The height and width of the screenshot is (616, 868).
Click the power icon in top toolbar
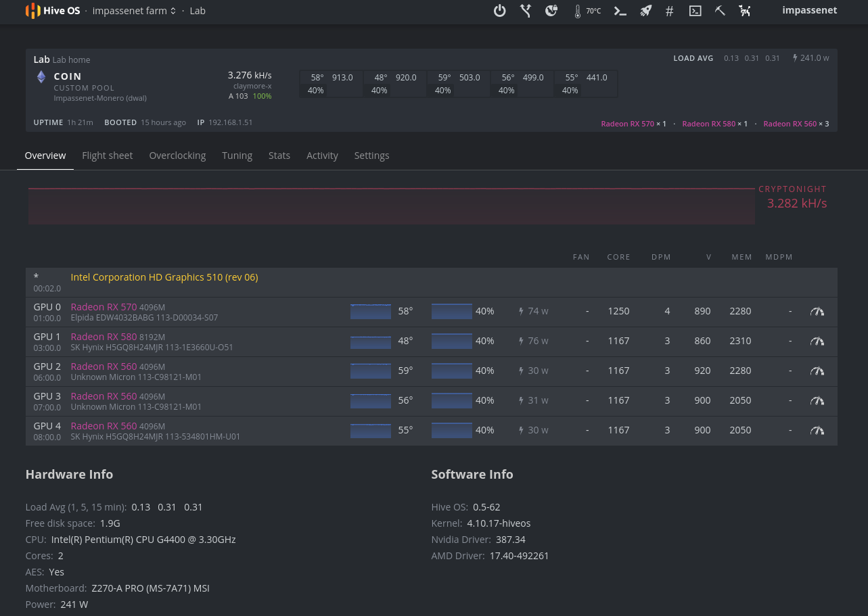(x=500, y=11)
